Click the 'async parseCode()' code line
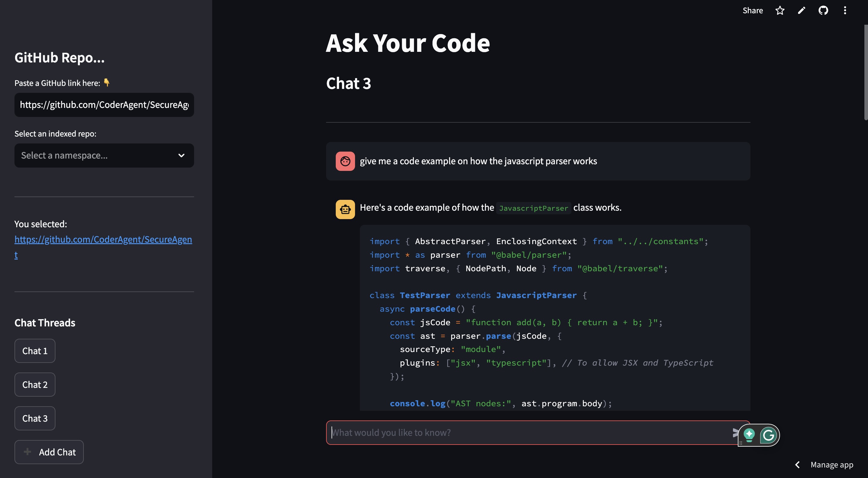Screen dimensions: 868x478 click(x=428, y=309)
